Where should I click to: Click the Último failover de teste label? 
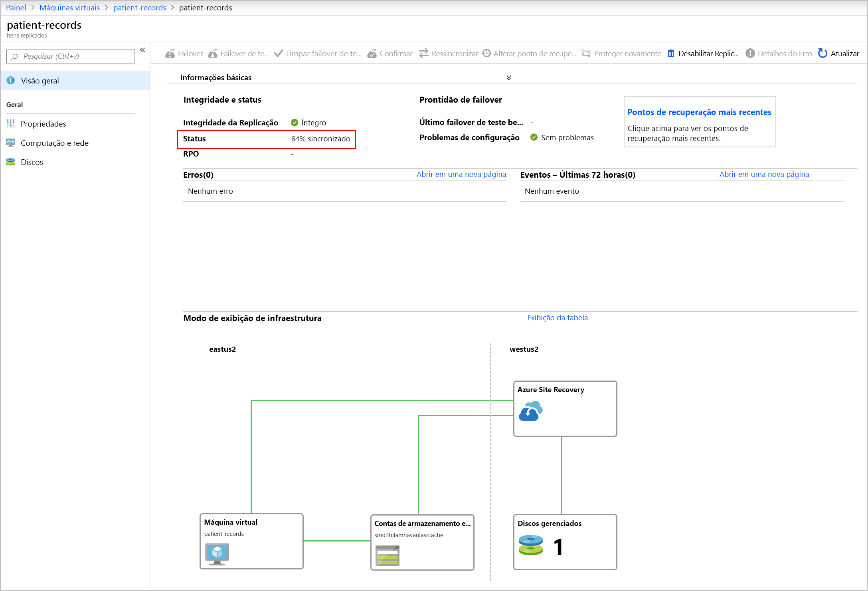pos(471,123)
